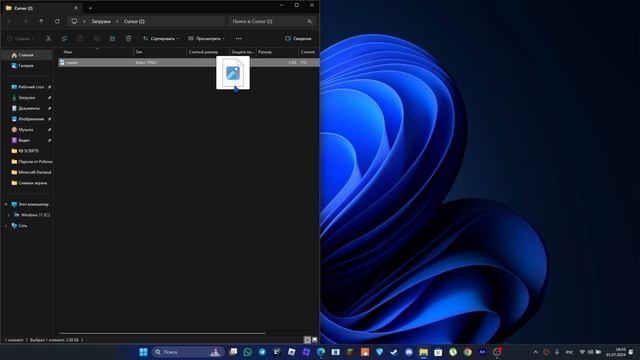Open Галерея in sidebar
The image size is (640, 360).
tap(27, 65)
